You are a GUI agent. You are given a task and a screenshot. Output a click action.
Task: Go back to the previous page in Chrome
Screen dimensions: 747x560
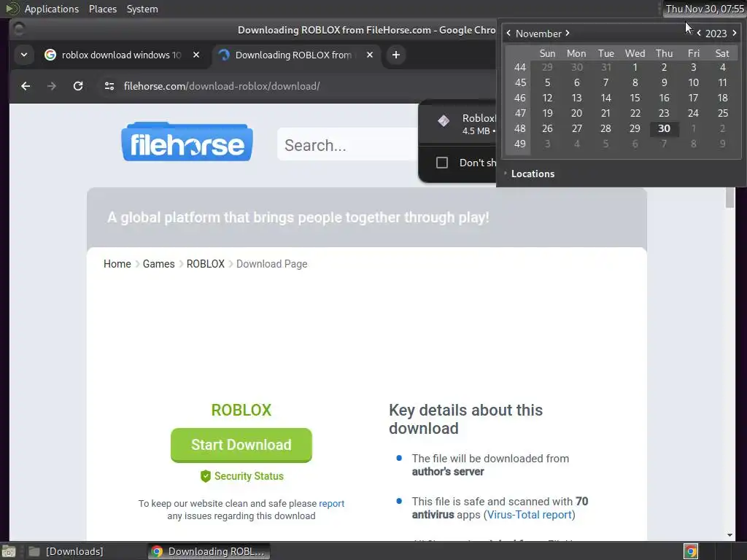click(x=26, y=86)
